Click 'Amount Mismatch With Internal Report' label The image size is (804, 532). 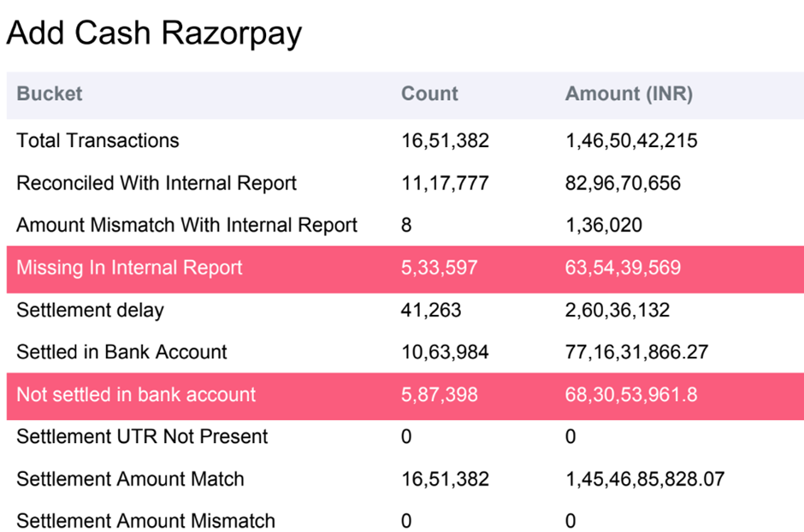(x=186, y=225)
